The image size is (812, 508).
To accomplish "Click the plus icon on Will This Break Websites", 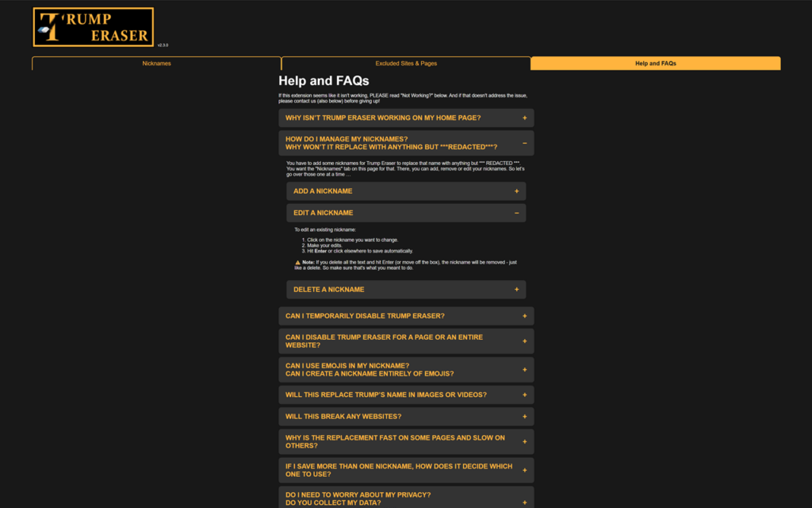I will (x=525, y=417).
